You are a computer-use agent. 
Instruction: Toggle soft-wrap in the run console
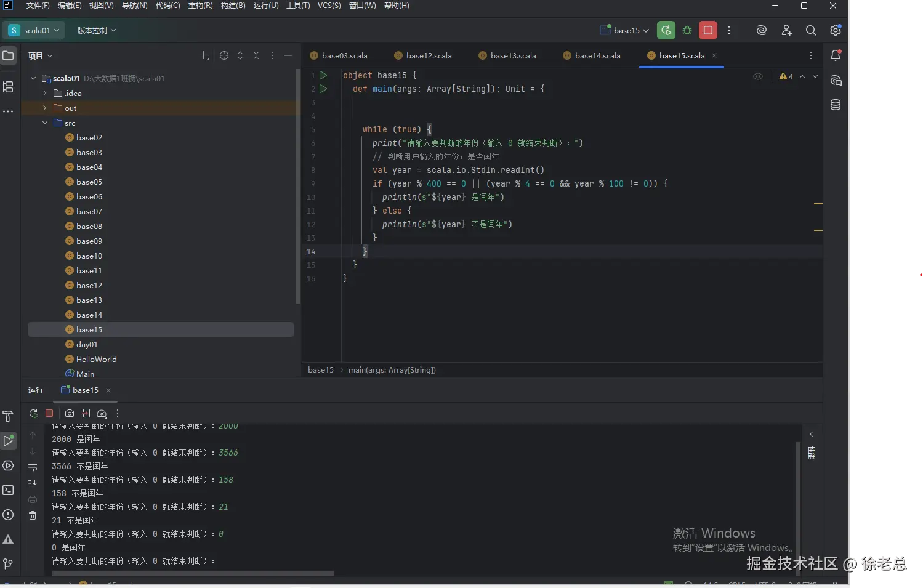pos(33,468)
